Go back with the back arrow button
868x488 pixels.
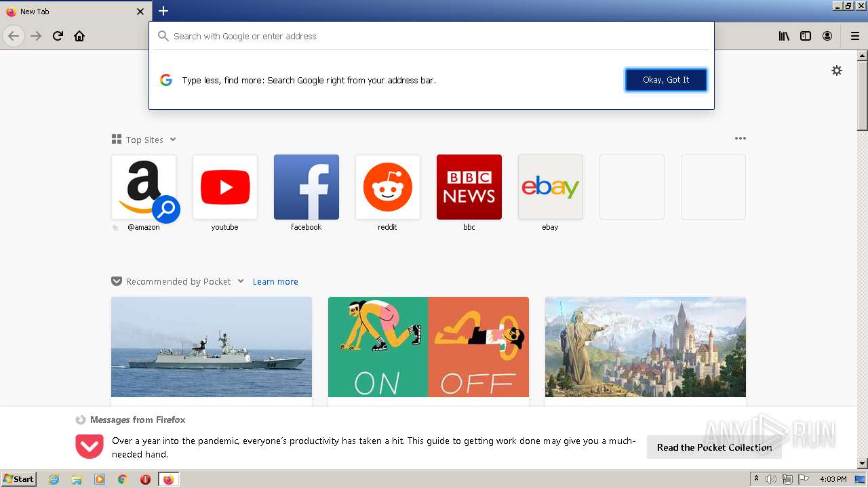(x=14, y=36)
